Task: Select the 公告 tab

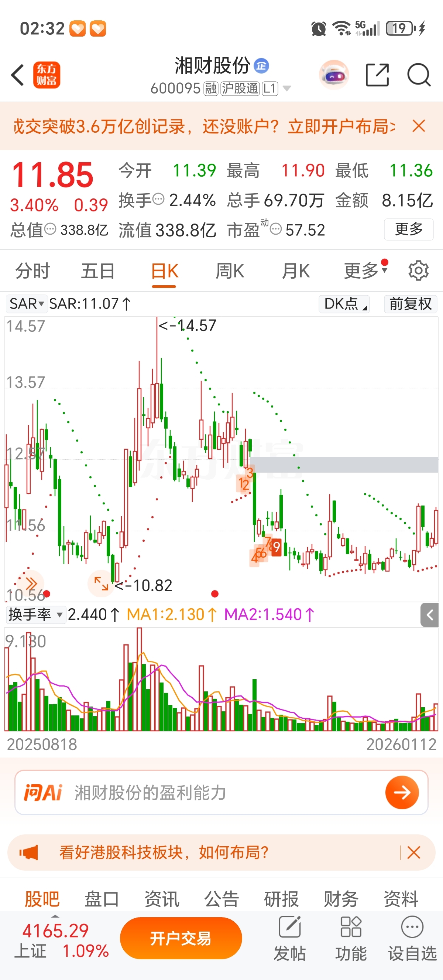Action: pyautogui.click(x=221, y=899)
